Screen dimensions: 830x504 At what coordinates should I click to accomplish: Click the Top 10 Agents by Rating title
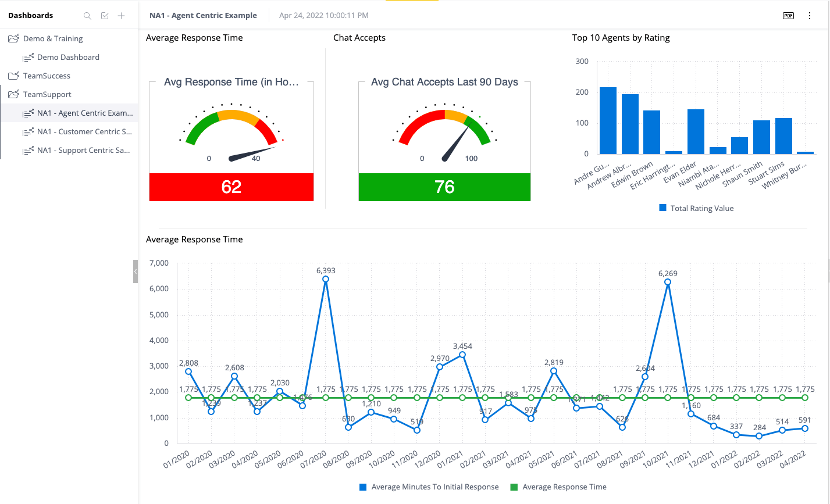(621, 38)
